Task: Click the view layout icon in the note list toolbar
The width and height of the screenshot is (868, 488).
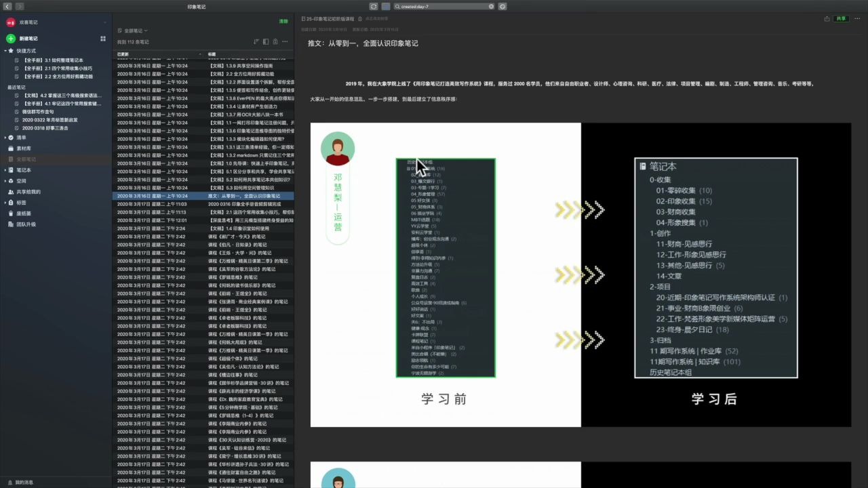Action: point(266,41)
